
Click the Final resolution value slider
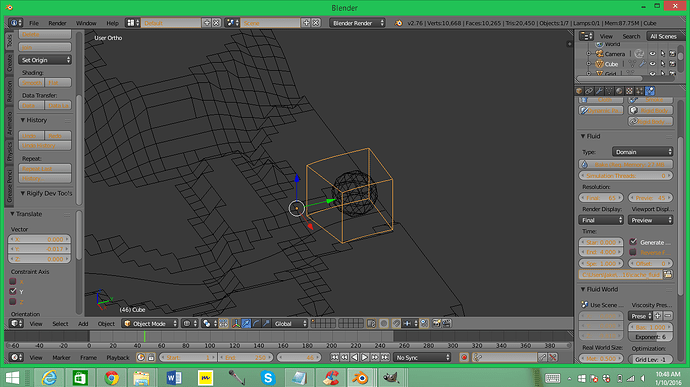[601, 198]
